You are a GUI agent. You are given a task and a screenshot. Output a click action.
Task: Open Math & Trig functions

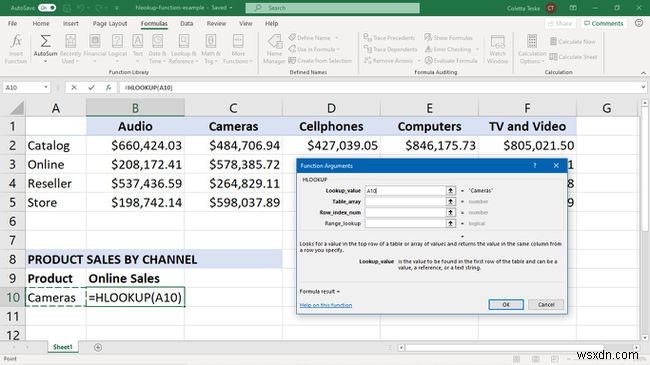click(x=211, y=49)
